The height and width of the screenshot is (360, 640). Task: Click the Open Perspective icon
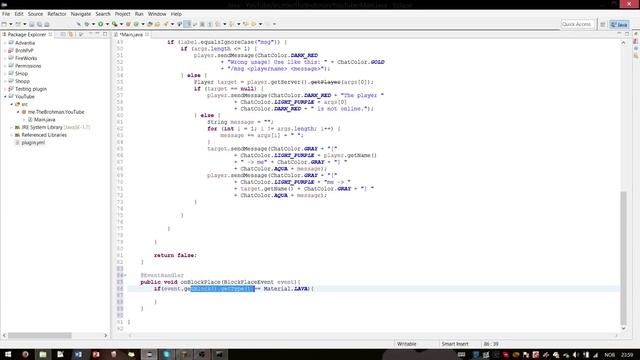(602, 24)
